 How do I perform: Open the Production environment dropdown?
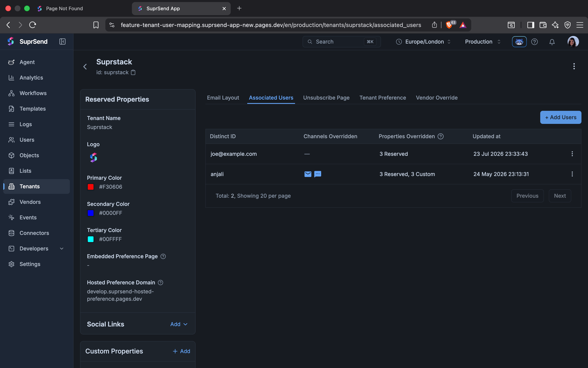pyautogui.click(x=483, y=42)
